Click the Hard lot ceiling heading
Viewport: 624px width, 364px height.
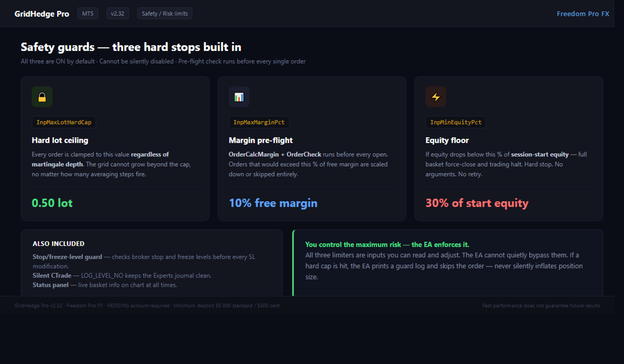pyautogui.click(x=60, y=140)
